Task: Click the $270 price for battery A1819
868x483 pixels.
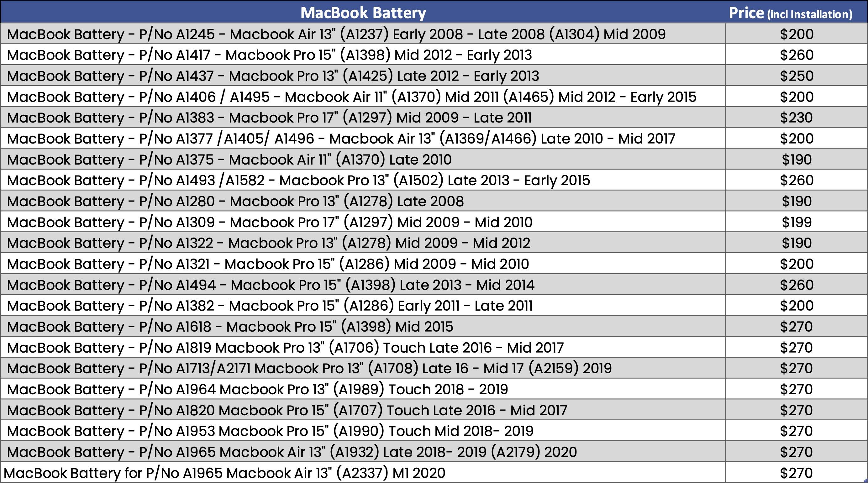Action: pyautogui.click(x=797, y=348)
